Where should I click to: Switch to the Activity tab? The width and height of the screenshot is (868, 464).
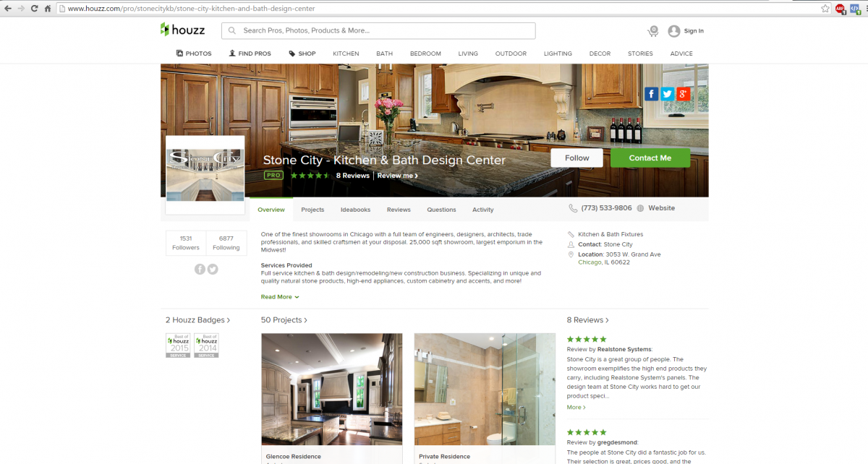pyautogui.click(x=483, y=210)
